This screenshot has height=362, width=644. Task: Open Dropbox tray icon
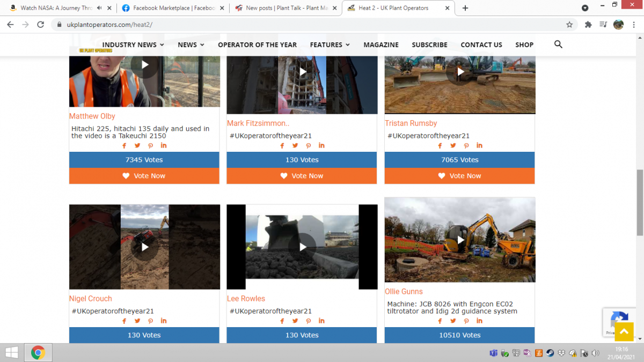[x=561, y=353]
